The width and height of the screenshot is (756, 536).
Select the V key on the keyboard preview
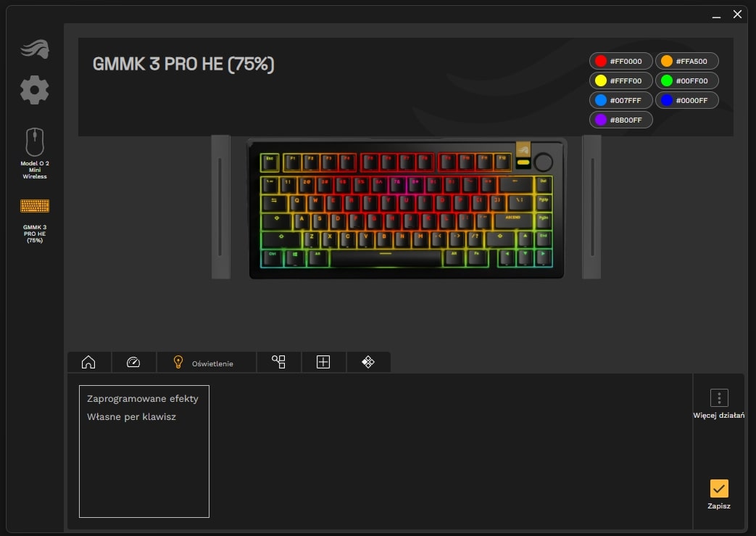366,240
